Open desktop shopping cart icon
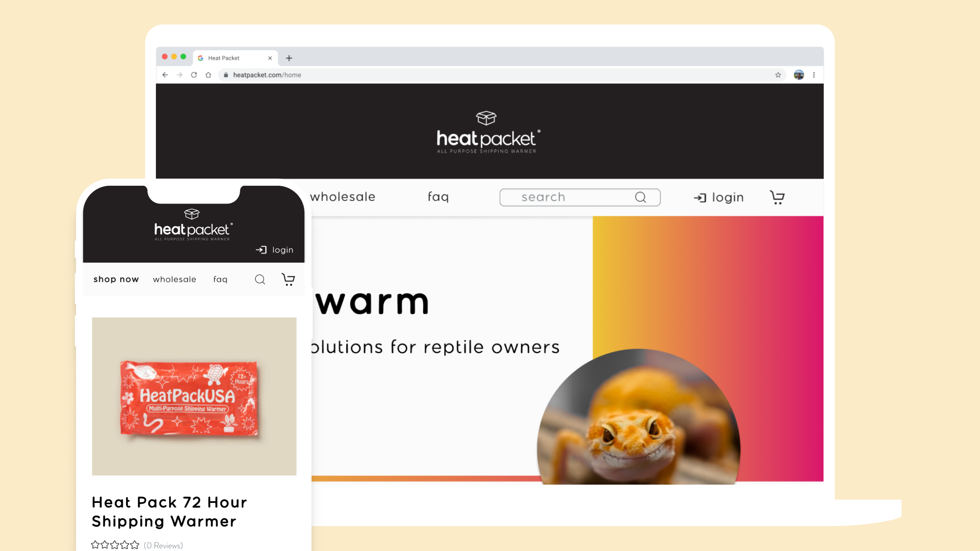Screen dimensions: 980x551 tap(777, 197)
